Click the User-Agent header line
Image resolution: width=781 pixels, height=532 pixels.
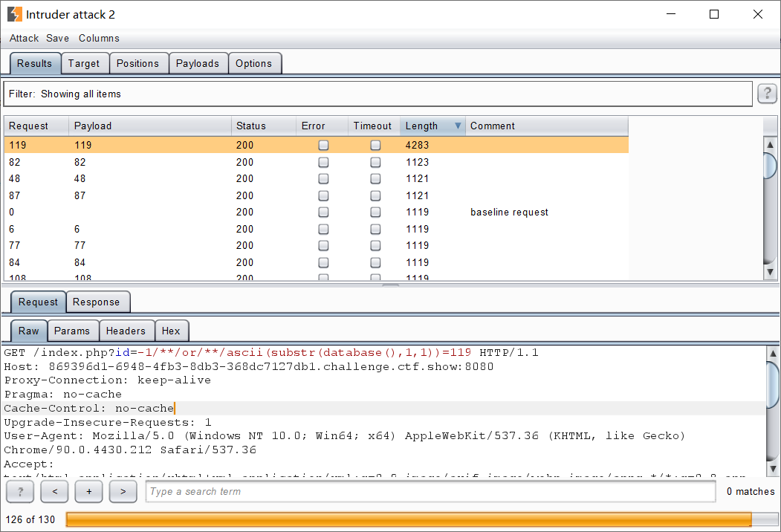344,436
